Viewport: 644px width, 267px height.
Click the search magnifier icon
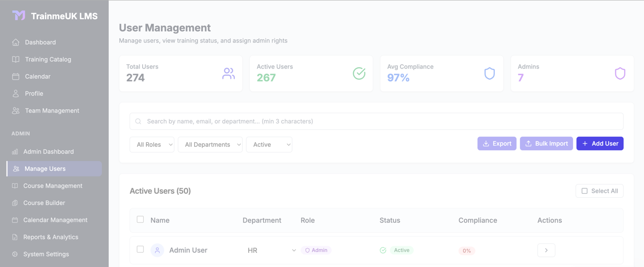click(x=139, y=122)
